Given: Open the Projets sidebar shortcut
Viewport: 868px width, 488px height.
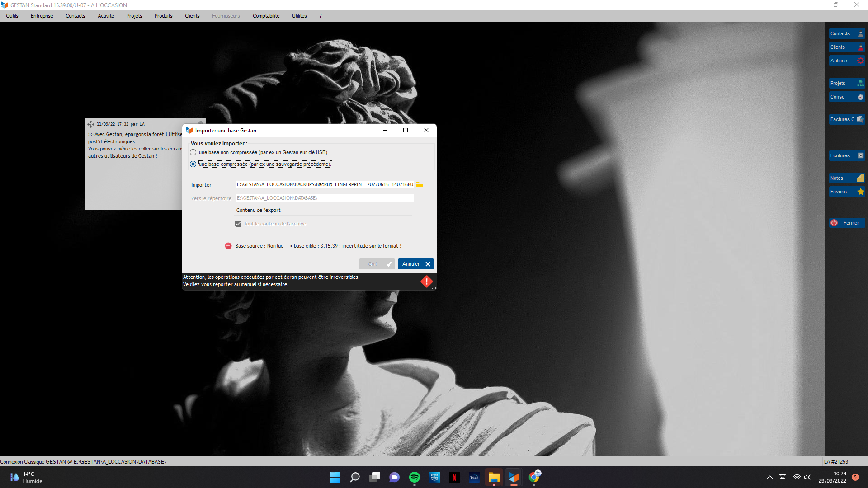Looking at the screenshot, I should (846, 83).
